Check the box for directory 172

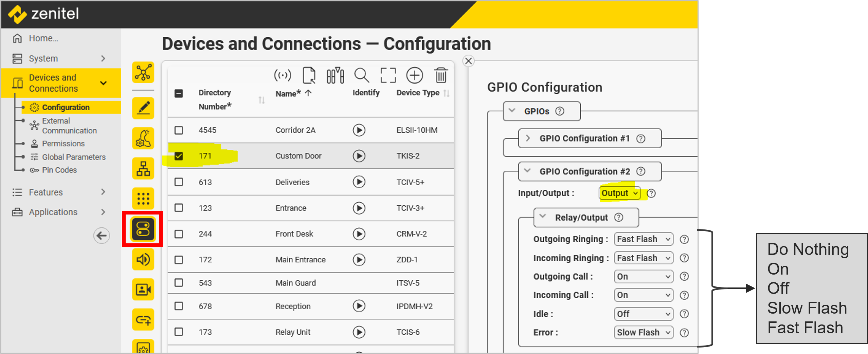tap(179, 260)
